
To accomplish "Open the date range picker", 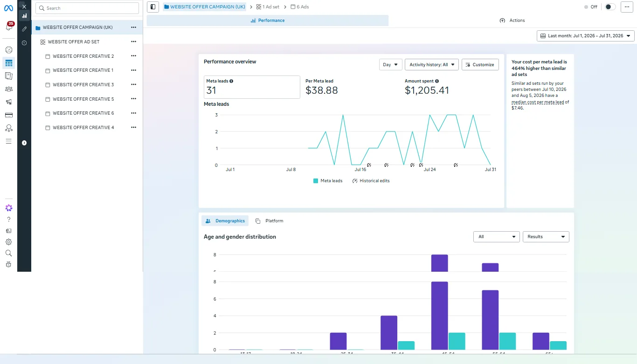I will [586, 36].
